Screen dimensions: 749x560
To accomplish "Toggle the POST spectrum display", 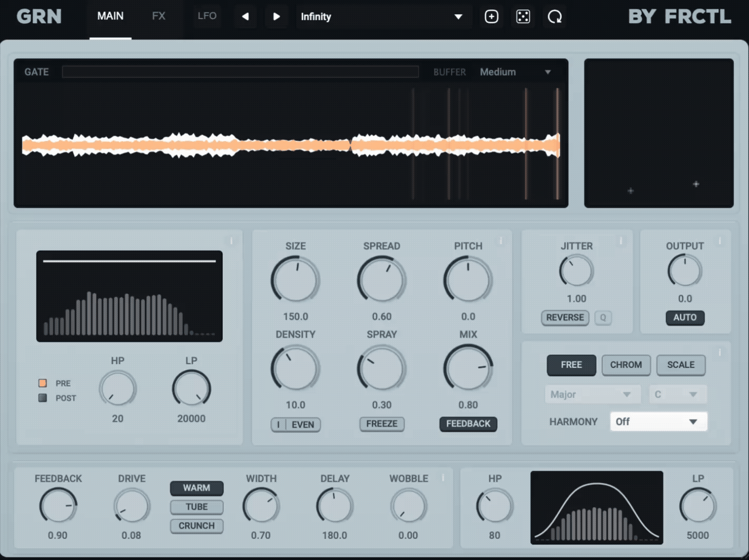I will (43, 398).
